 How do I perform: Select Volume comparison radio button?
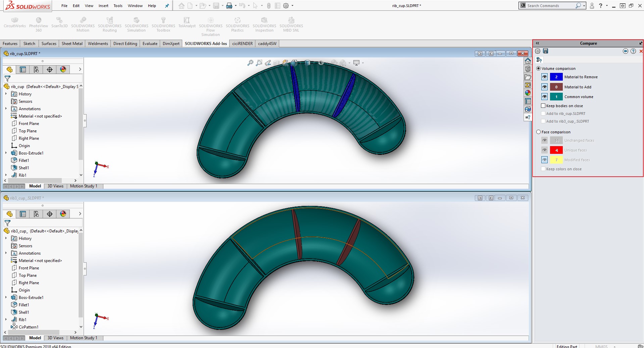click(x=539, y=69)
